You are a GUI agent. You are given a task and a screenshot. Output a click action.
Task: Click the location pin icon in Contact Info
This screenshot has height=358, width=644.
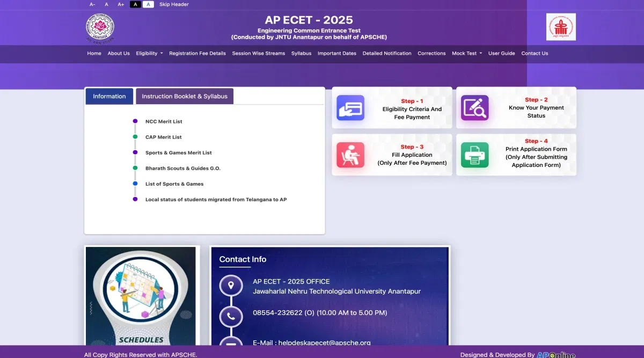(231, 286)
